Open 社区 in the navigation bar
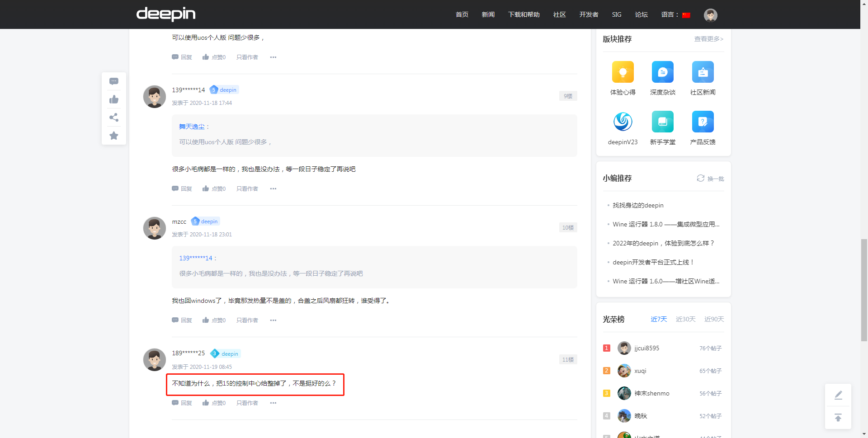Image resolution: width=868 pixels, height=438 pixels. click(560, 15)
